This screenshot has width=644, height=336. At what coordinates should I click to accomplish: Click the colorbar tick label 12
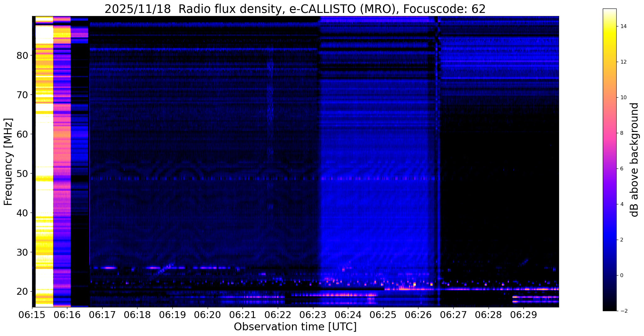(x=623, y=62)
